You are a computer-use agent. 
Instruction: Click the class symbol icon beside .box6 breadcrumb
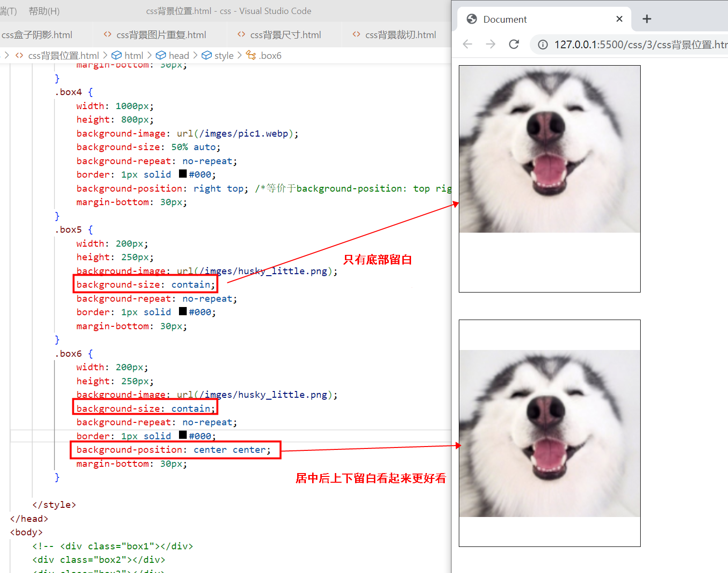(x=251, y=56)
